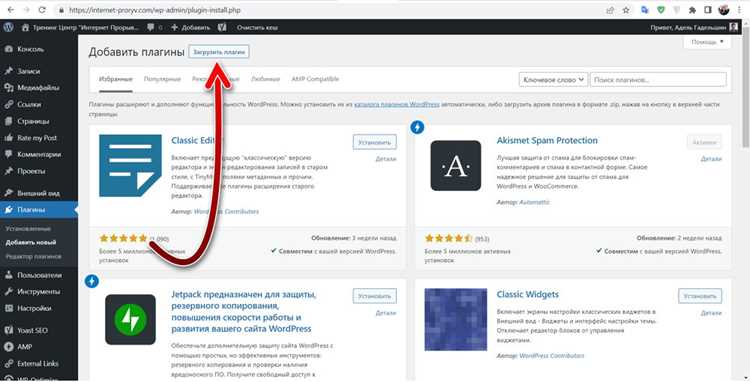This screenshot has width=750, height=382.
Task: Switch to the AMP Compatible tab
Action: point(315,79)
